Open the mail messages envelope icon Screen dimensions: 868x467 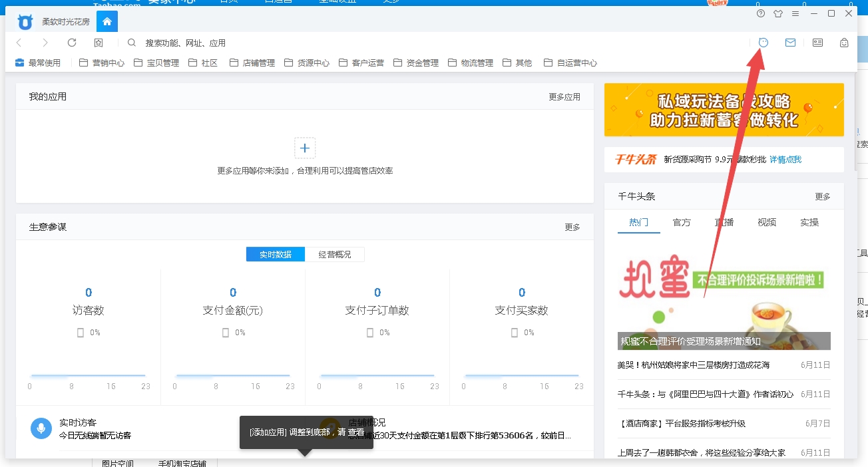point(790,43)
